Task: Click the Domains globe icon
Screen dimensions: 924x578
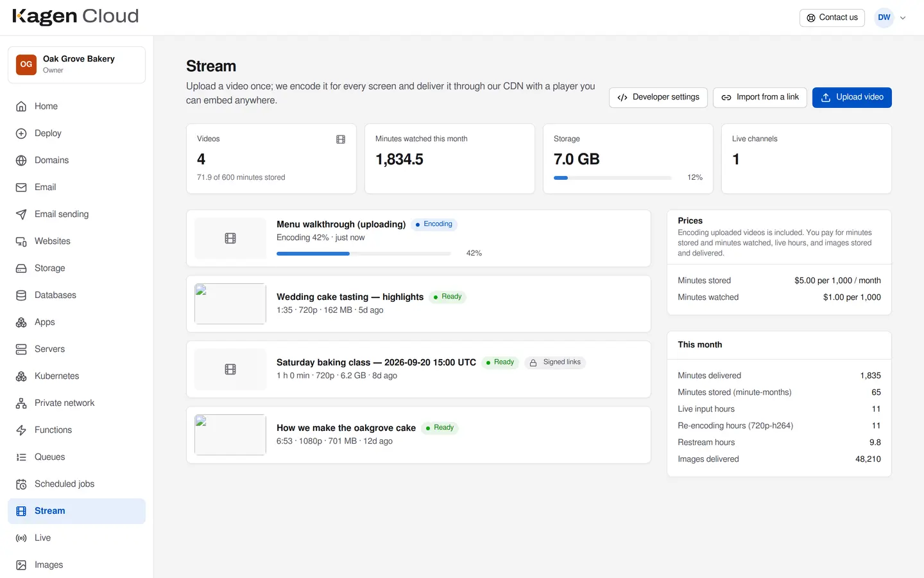Action: tap(21, 161)
